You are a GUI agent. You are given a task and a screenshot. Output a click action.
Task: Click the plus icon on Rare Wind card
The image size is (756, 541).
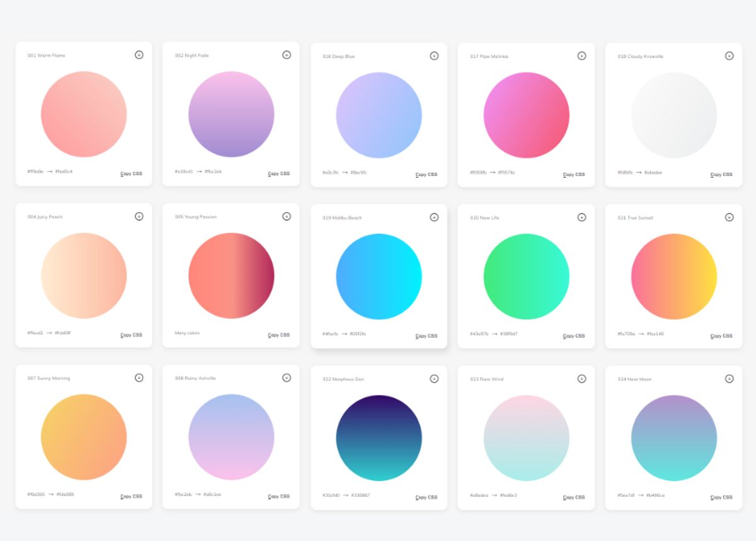581,378
